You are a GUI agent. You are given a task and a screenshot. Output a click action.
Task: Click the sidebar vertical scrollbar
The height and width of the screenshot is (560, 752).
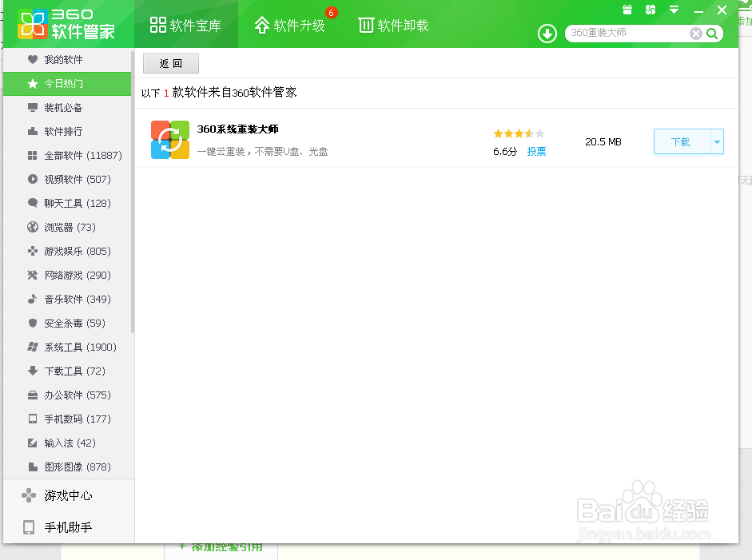tap(133, 192)
